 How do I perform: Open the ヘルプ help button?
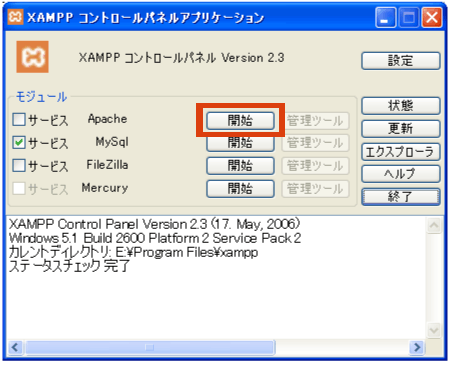pos(401,174)
